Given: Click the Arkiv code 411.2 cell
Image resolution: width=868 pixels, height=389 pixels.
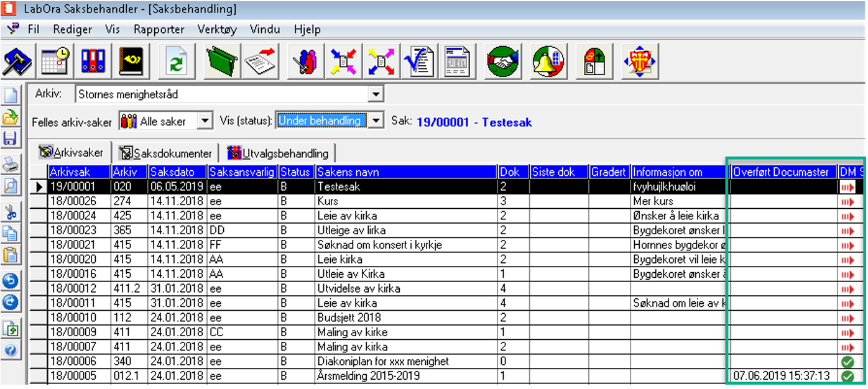Looking at the screenshot, I should pyautogui.click(x=129, y=288).
